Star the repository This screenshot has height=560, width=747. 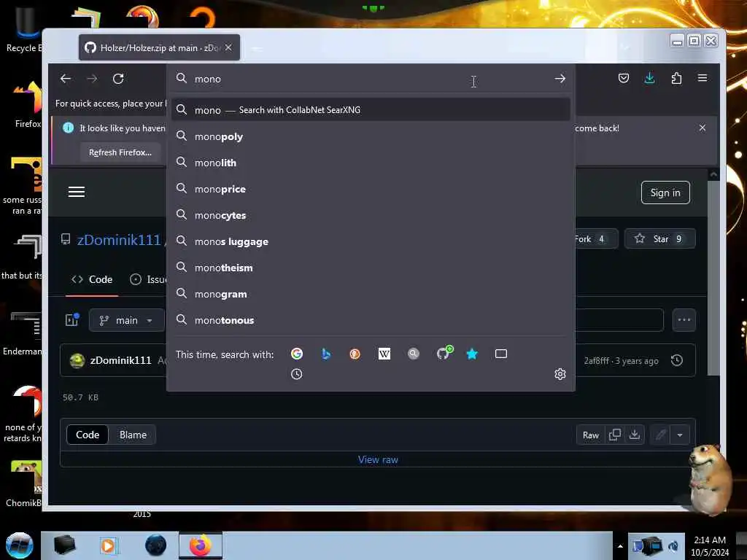(659, 238)
